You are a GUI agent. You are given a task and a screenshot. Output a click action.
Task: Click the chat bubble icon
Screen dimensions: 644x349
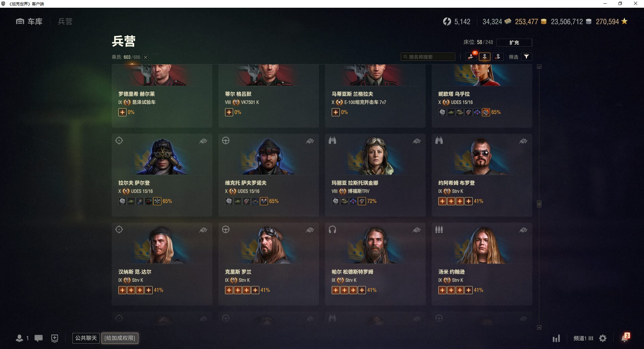pos(39,338)
